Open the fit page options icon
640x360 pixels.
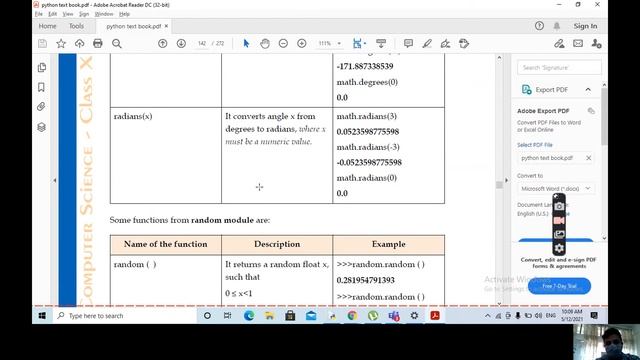359,43
